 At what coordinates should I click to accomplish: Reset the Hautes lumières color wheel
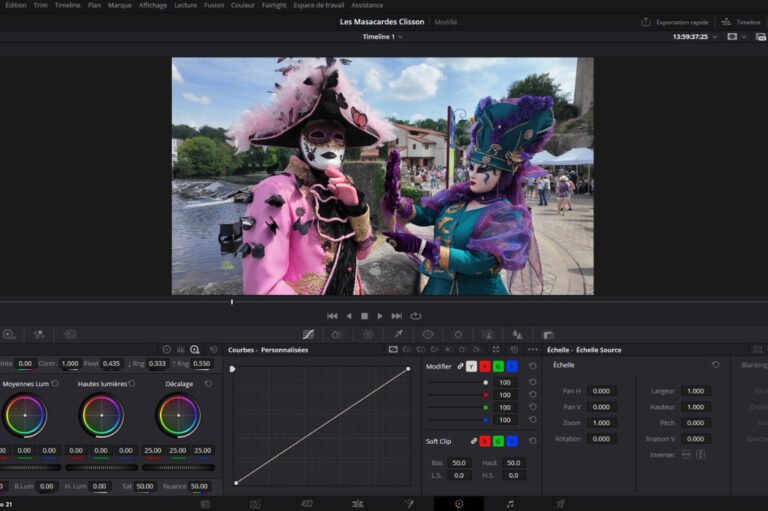132,384
